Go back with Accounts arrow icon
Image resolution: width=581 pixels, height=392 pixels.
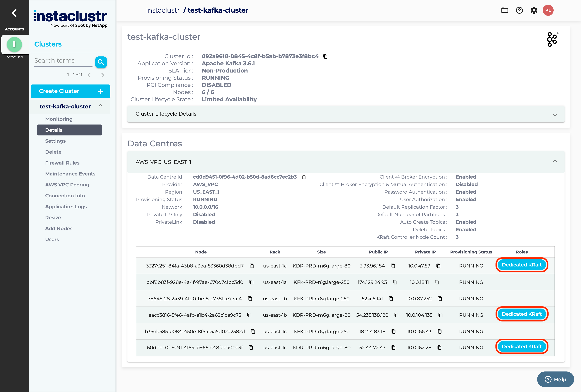click(14, 13)
